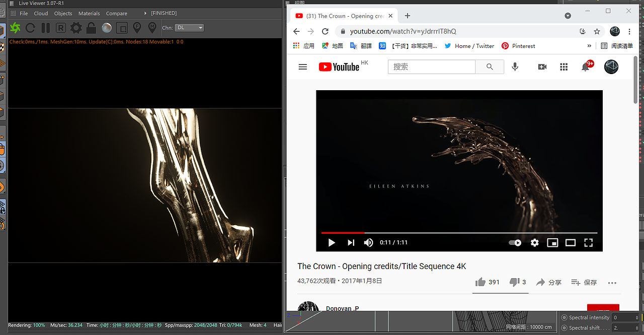Toggle the YouTube autoplay switch

click(515, 243)
